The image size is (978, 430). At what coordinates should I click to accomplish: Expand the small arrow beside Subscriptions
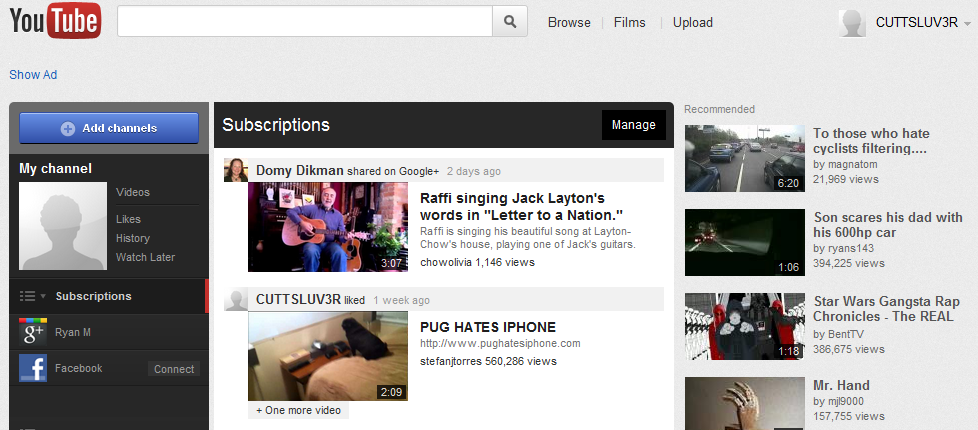[x=43, y=296]
